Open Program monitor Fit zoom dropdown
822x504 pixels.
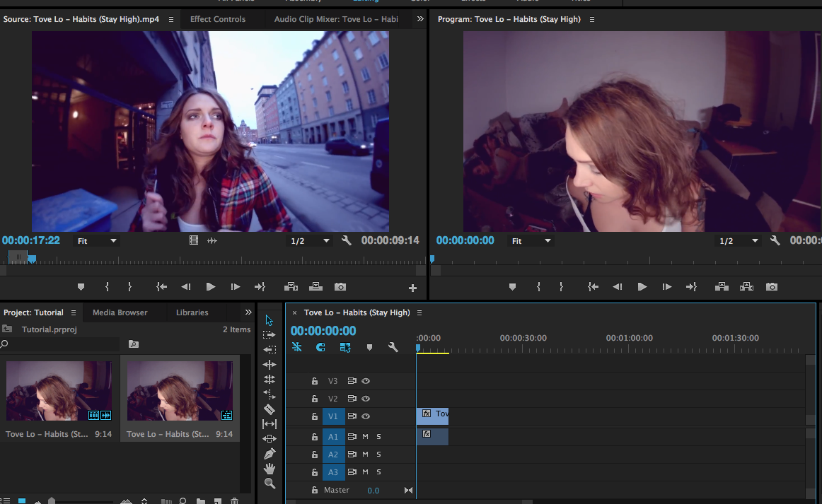click(531, 241)
